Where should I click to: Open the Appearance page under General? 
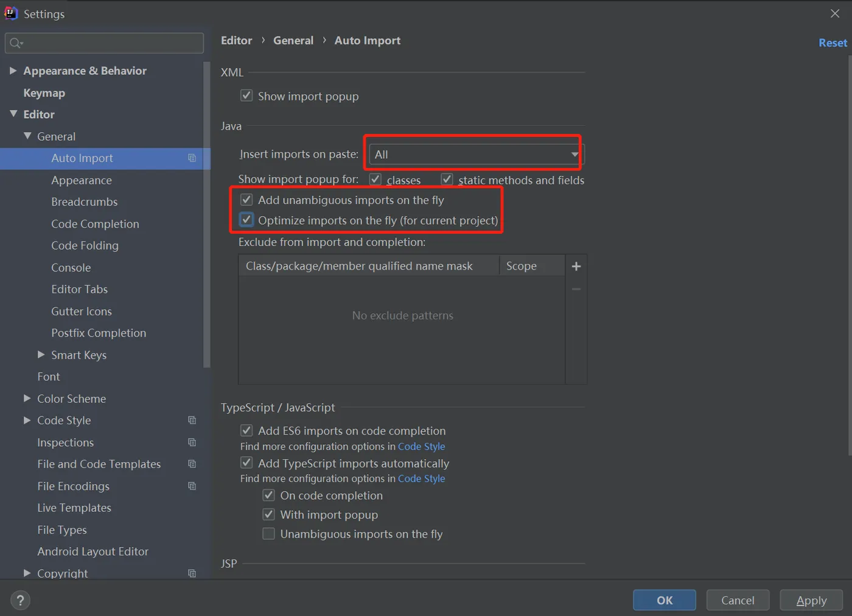(82, 180)
